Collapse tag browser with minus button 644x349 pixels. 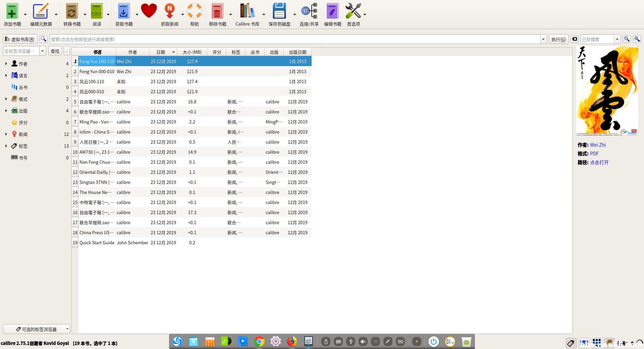point(67,51)
